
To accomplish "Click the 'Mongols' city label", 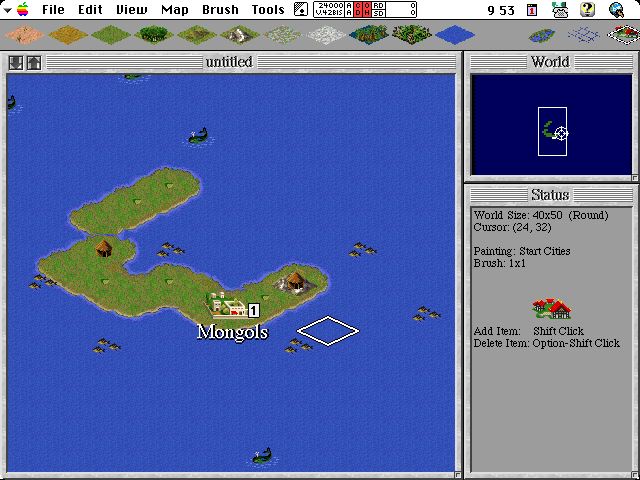I will [x=232, y=332].
